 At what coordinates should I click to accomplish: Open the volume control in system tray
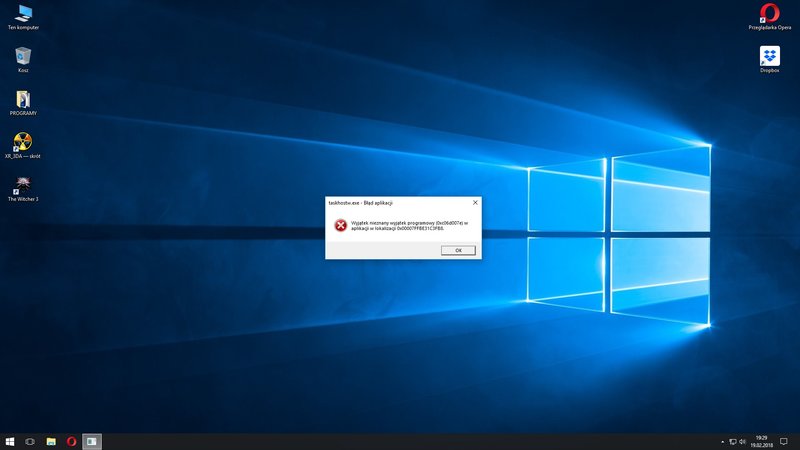[744, 441]
